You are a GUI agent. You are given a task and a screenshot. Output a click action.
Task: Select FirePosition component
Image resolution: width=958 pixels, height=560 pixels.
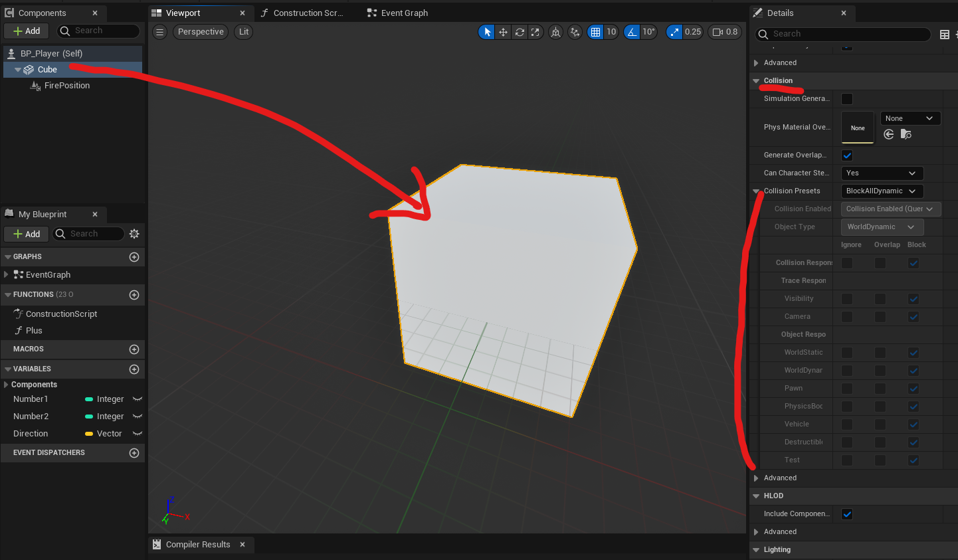[x=66, y=86]
